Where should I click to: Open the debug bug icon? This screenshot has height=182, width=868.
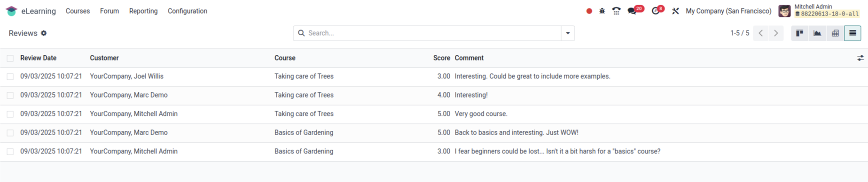coord(602,11)
